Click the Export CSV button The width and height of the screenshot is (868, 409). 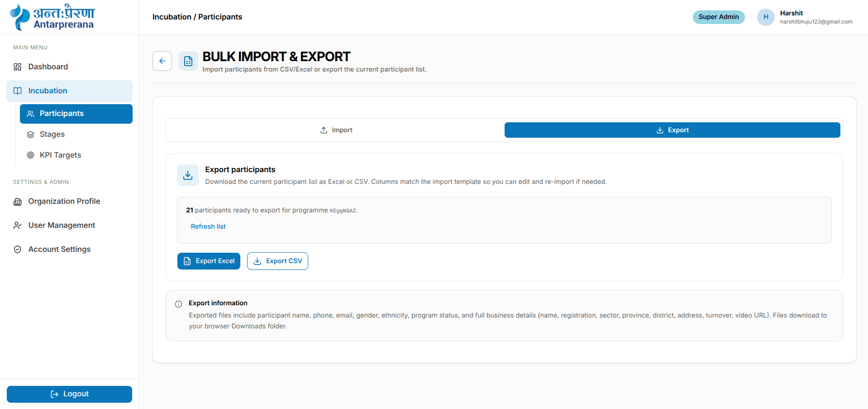click(x=277, y=261)
